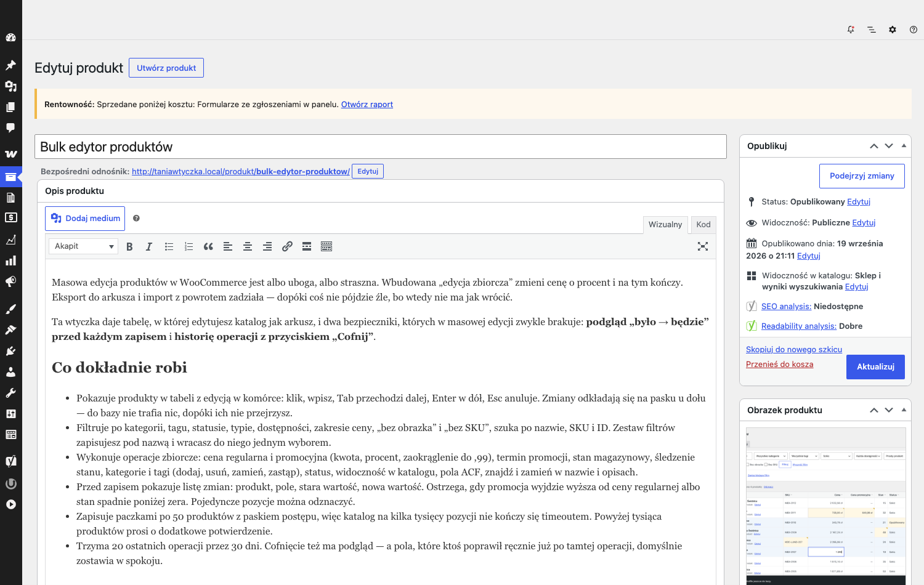Apply italic formatting in editor
The image size is (924, 585).
coord(149,246)
